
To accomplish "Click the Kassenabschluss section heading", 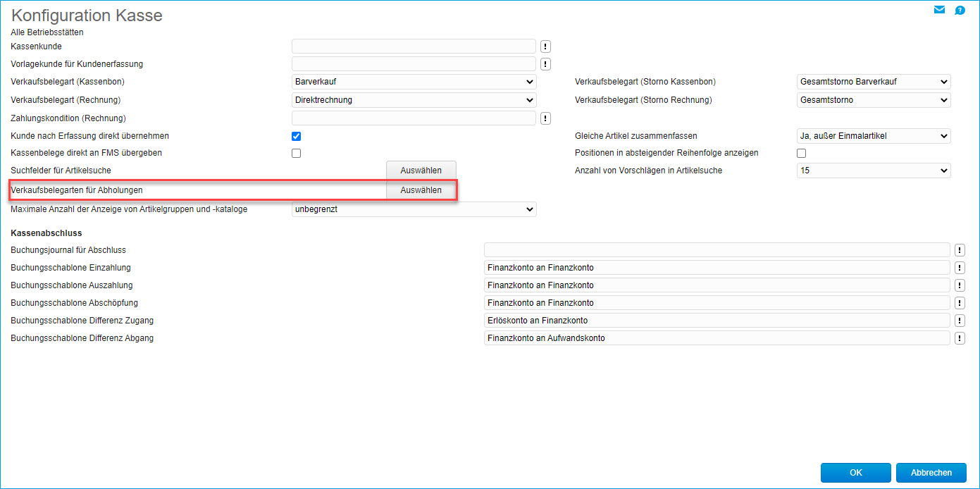I will pos(46,233).
